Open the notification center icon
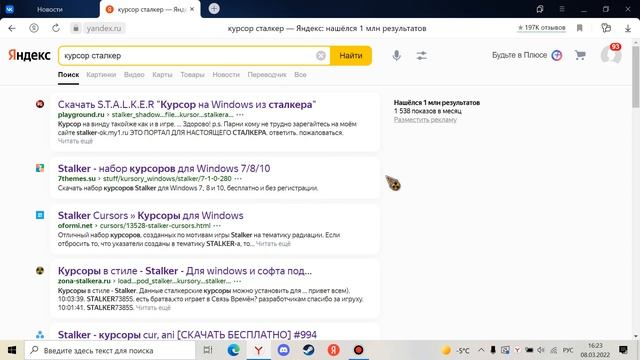The height and width of the screenshot is (360, 640). [x=623, y=350]
